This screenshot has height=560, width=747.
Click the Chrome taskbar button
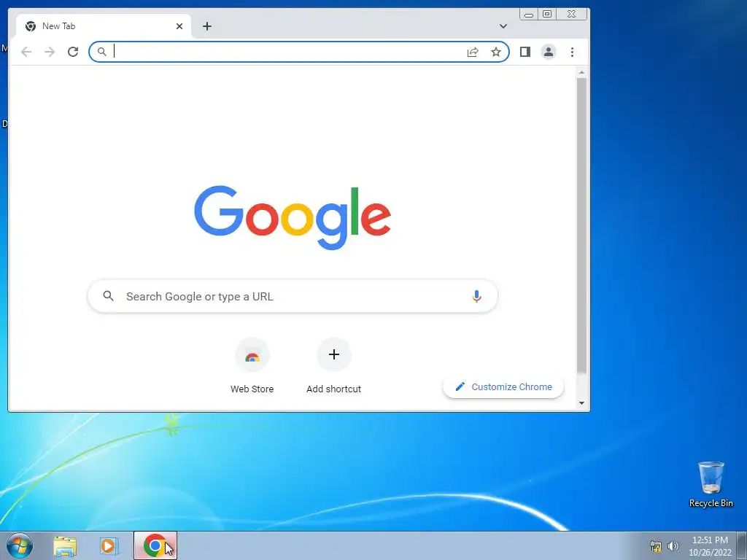pyautogui.click(x=155, y=545)
